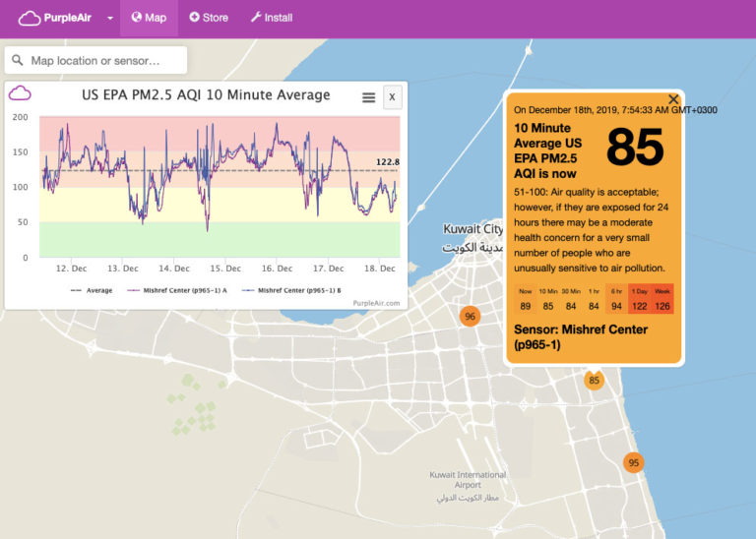
Task: Toggle the Average series in chart legend
Action: coord(92,290)
